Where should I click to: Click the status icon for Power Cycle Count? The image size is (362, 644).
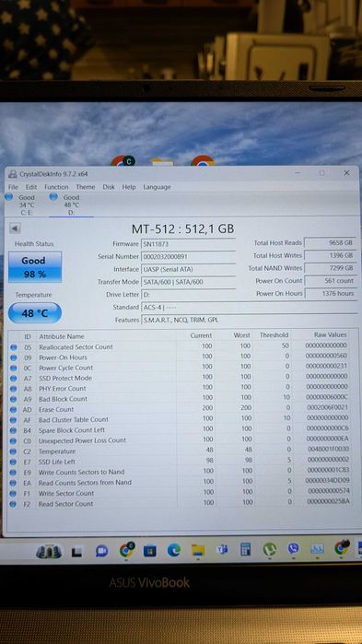tap(14, 368)
